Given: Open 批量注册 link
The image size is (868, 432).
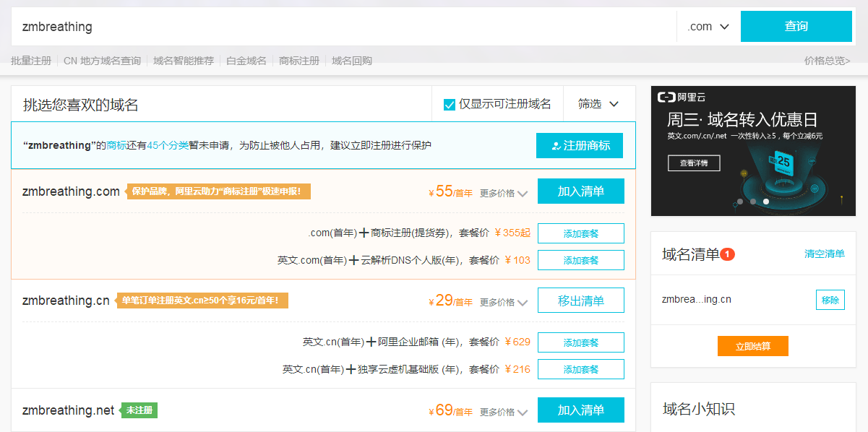Looking at the screenshot, I should click(31, 61).
